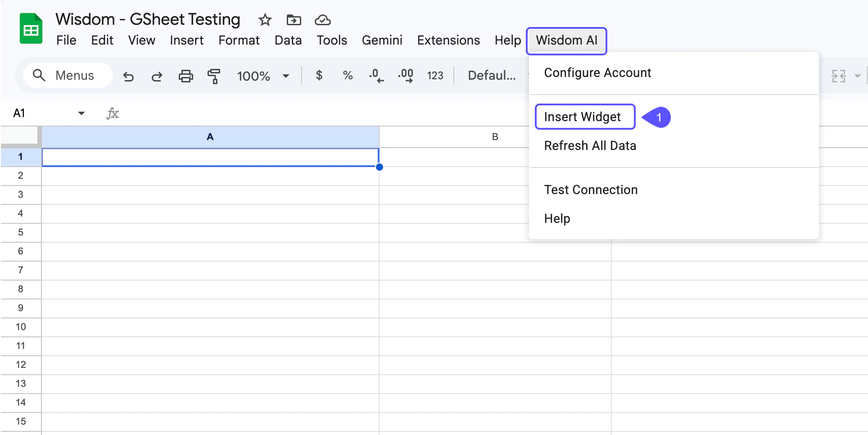Select the Paint format tool
The width and height of the screenshot is (868, 435).
[214, 76]
